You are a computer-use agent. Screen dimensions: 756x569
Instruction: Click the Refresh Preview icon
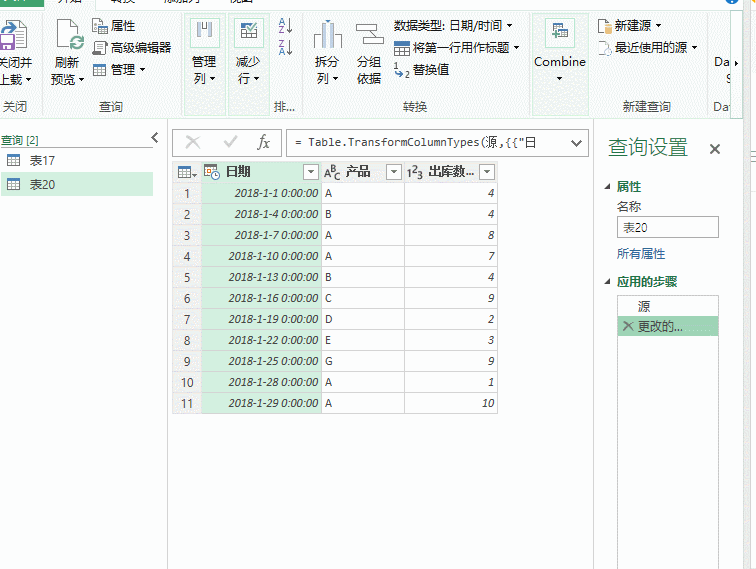(69, 35)
